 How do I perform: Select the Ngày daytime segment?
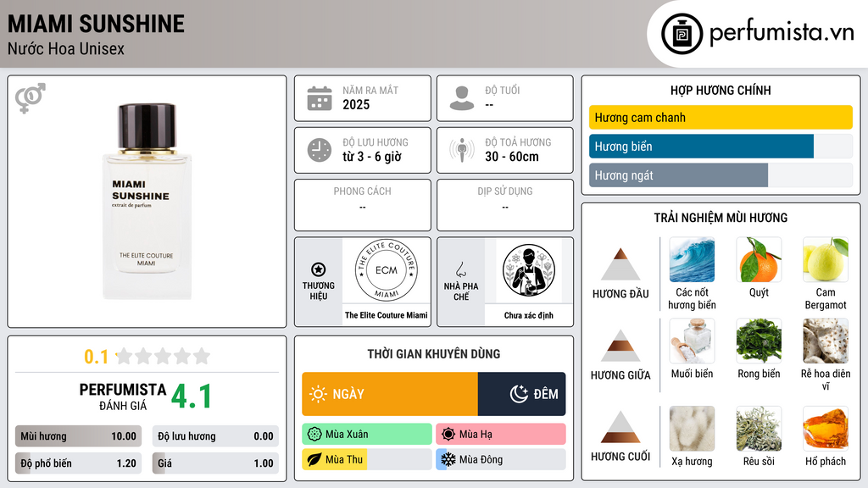pos(390,394)
